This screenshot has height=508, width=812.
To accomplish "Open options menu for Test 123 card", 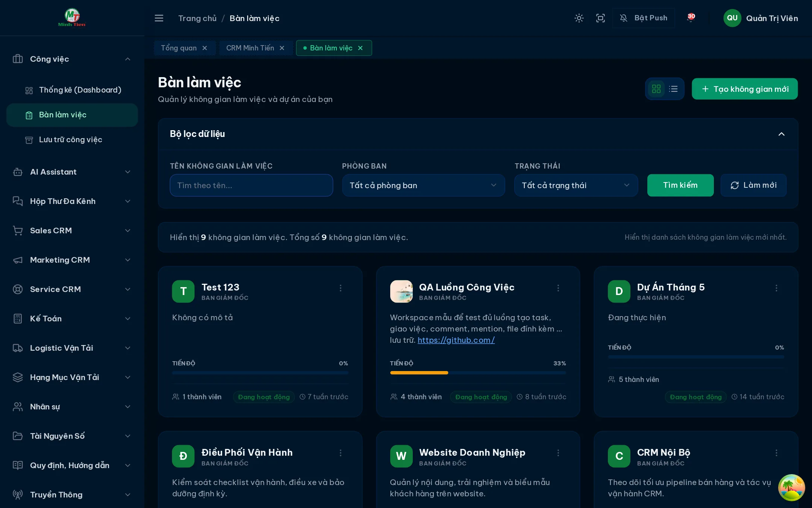I will point(341,288).
